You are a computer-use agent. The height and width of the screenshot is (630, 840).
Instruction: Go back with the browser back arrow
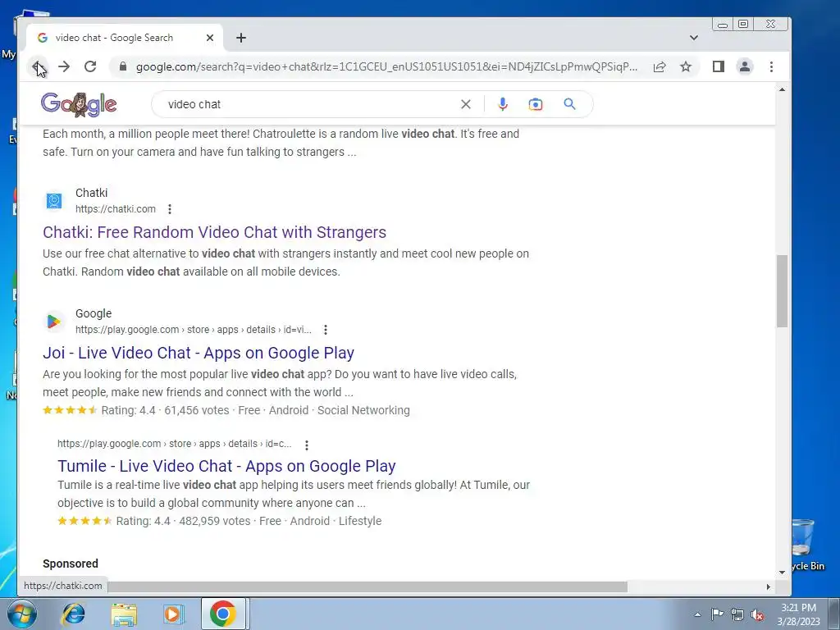[37, 66]
